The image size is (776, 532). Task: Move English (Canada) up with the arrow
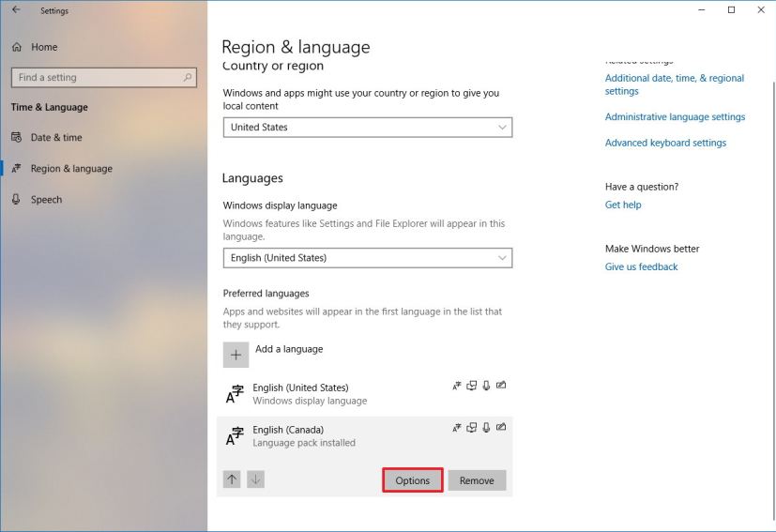232,479
